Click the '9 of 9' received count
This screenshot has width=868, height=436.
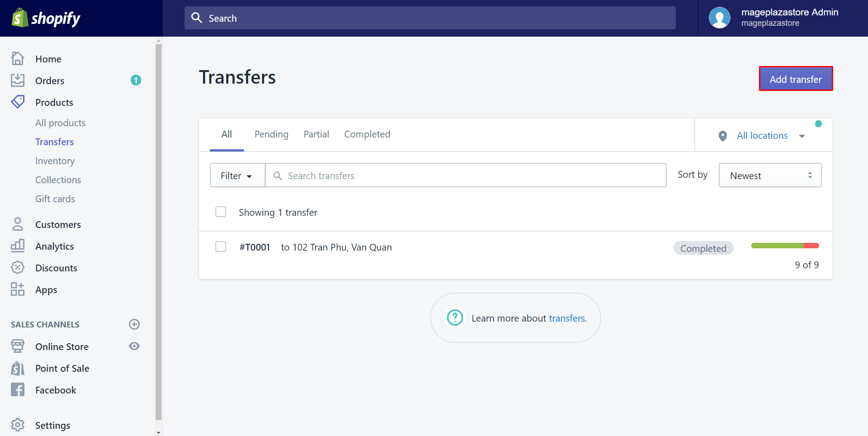pyautogui.click(x=807, y=265)
